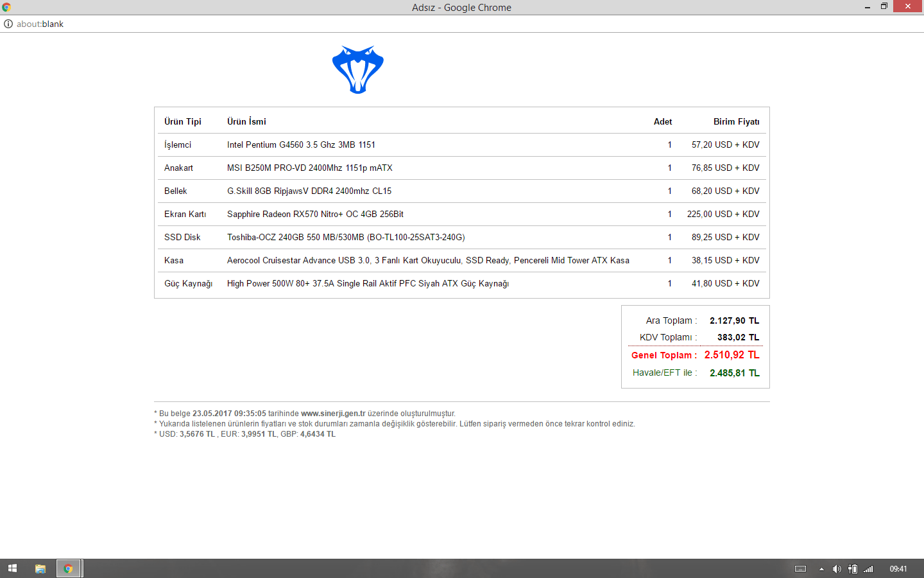The height and width of the screenshot is (578, 924).
Task: Close the Adsız Chrome window
Action: (908, 6)
